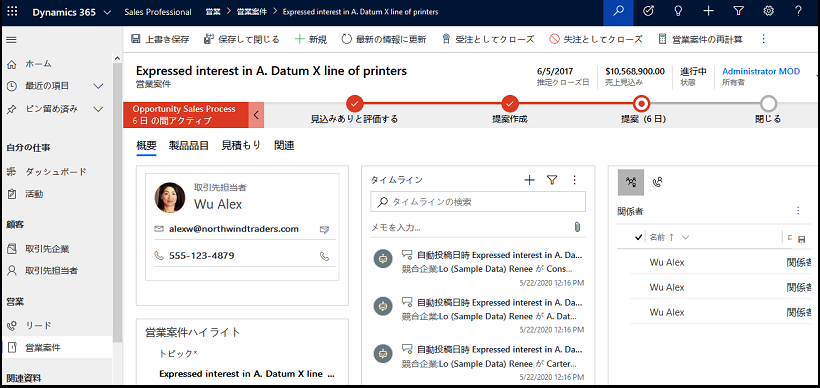Open the auto post mentioning Carter...
The image size is (820, 388).
tap(478, 363)
